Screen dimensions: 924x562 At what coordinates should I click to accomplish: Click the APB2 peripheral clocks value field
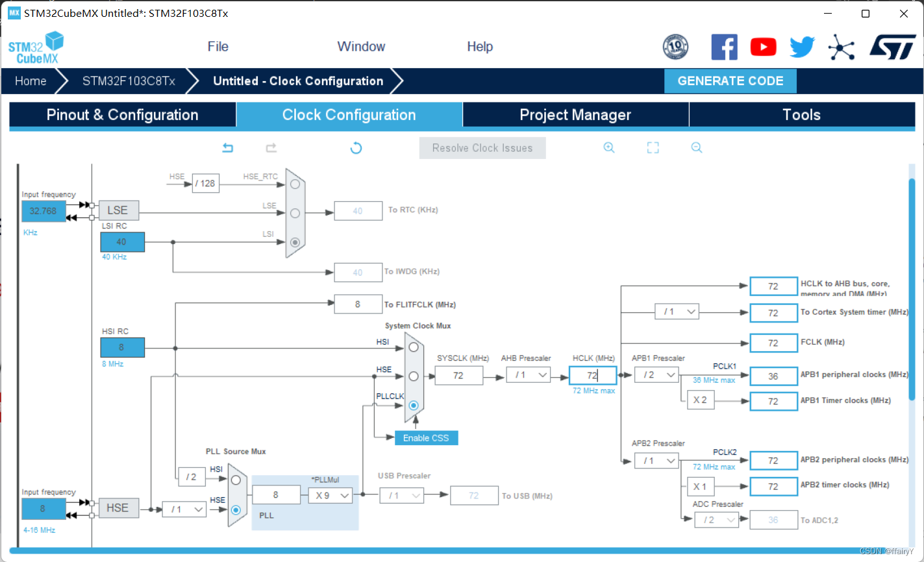click(x=773, y=461)
